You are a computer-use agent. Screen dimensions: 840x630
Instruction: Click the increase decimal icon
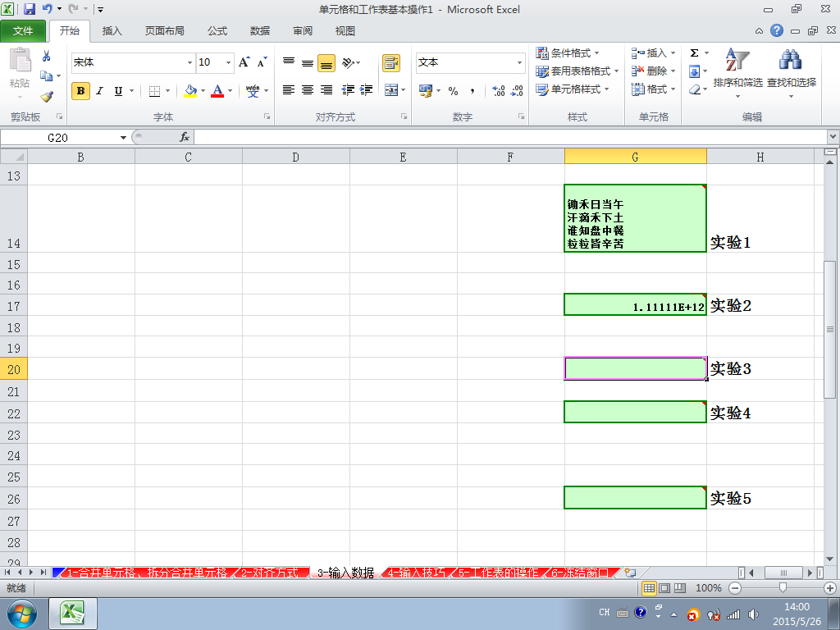pyautogui.click(x=498, y=91)
